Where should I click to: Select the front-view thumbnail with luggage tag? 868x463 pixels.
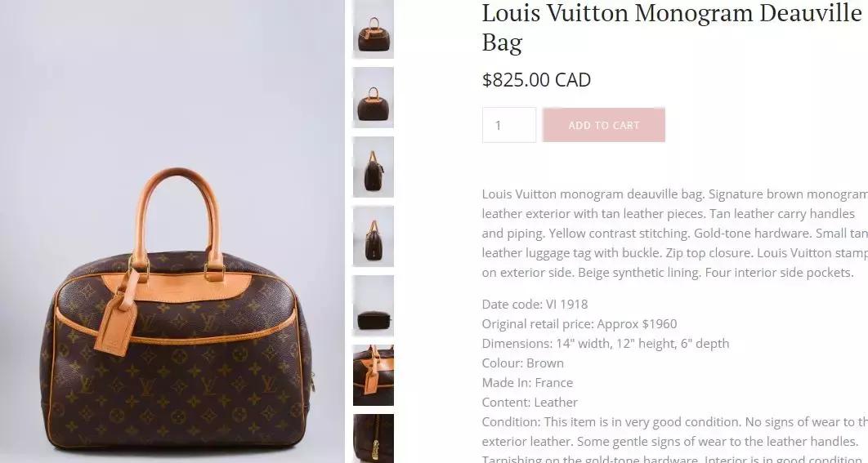[373, 29]
